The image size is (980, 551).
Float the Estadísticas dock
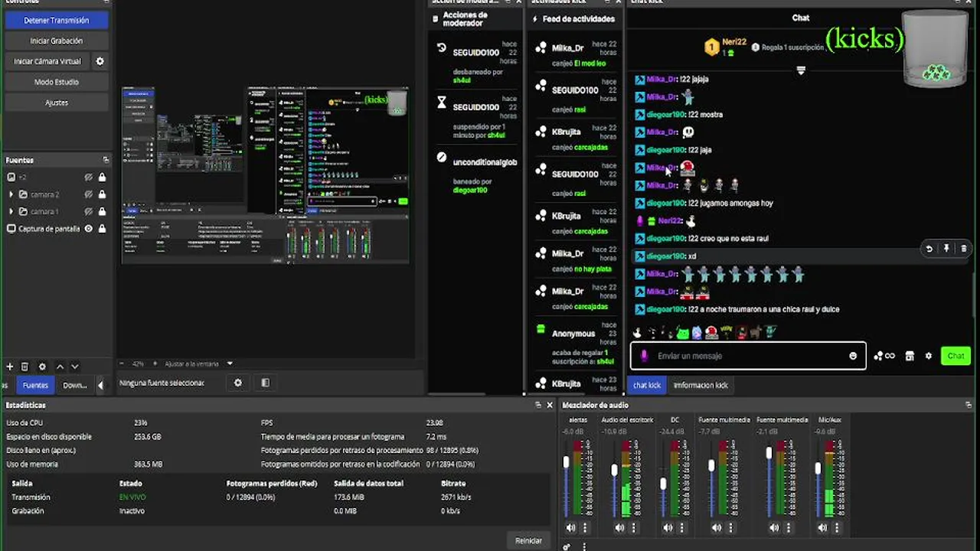pos(540,405)
